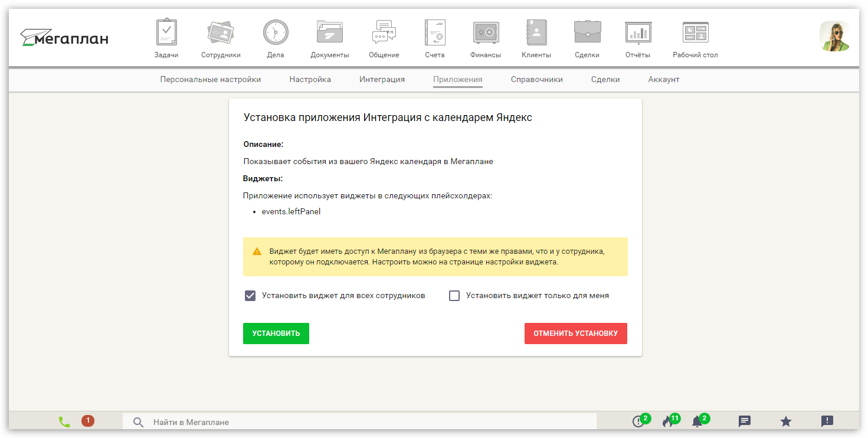
Task: Open the Финансы safe icon
Action: pyautogui.click(x=486, y=32)
